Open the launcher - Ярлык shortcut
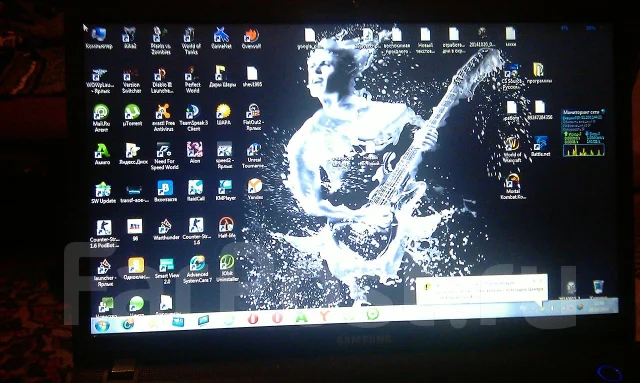640x383 pixels. [x=104, y=273]
